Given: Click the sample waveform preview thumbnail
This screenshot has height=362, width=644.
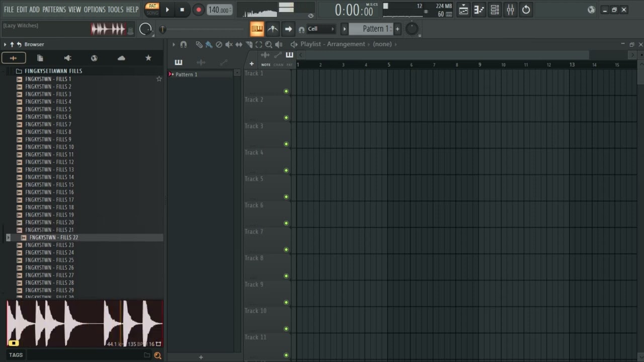Looking at the screenshot, I should pos(85,324).
